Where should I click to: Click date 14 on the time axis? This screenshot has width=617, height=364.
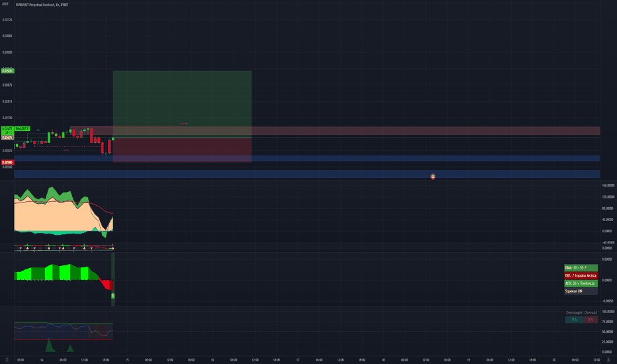pos(42,359)
